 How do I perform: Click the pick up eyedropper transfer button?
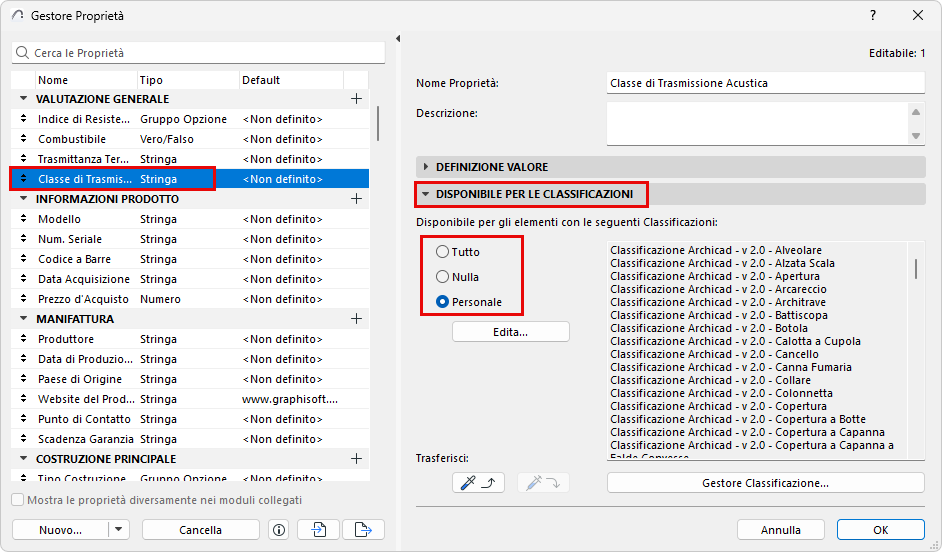478,482
